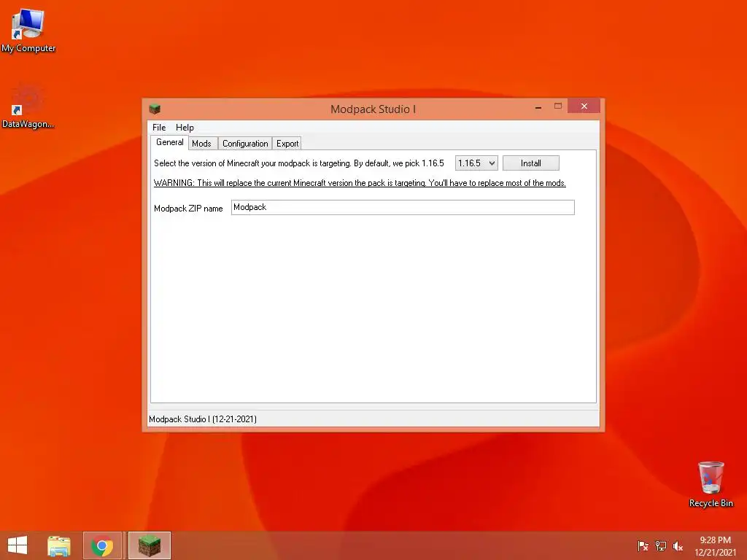Switch to the Configuration tab
Screen dimensions: 747x560
pos(245,144)
